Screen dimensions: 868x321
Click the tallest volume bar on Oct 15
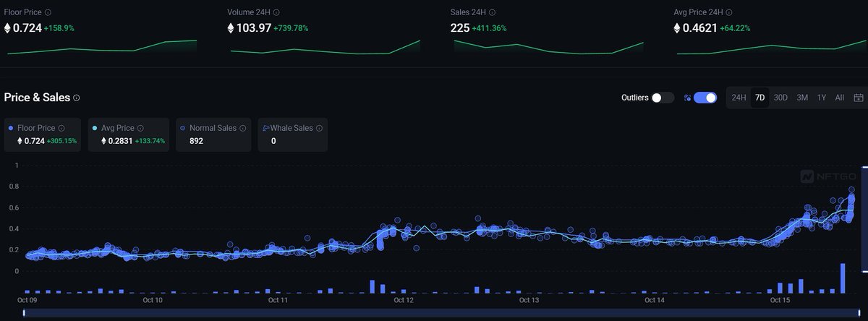pyautogui.click(x=843, y=278)
